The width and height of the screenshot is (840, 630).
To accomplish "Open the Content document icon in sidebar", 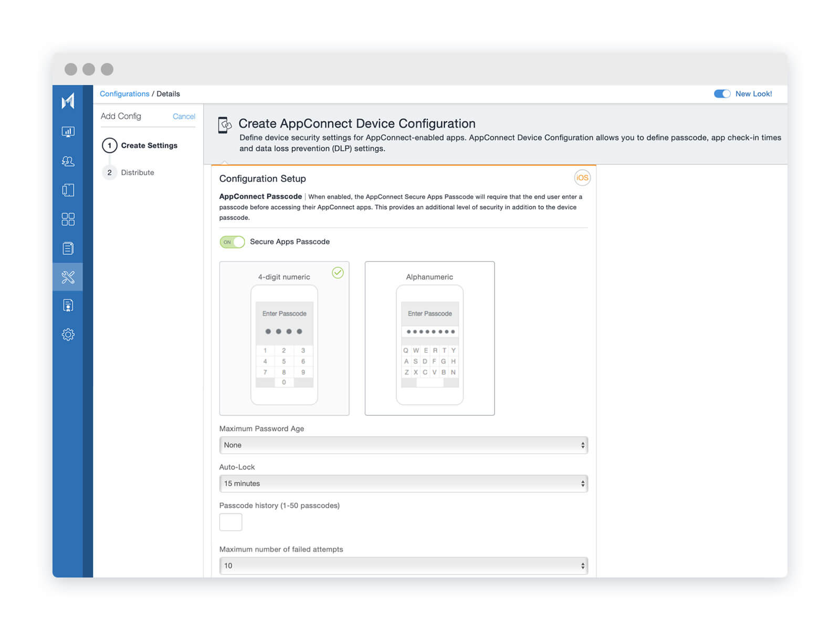I will (x=68, y=248).
